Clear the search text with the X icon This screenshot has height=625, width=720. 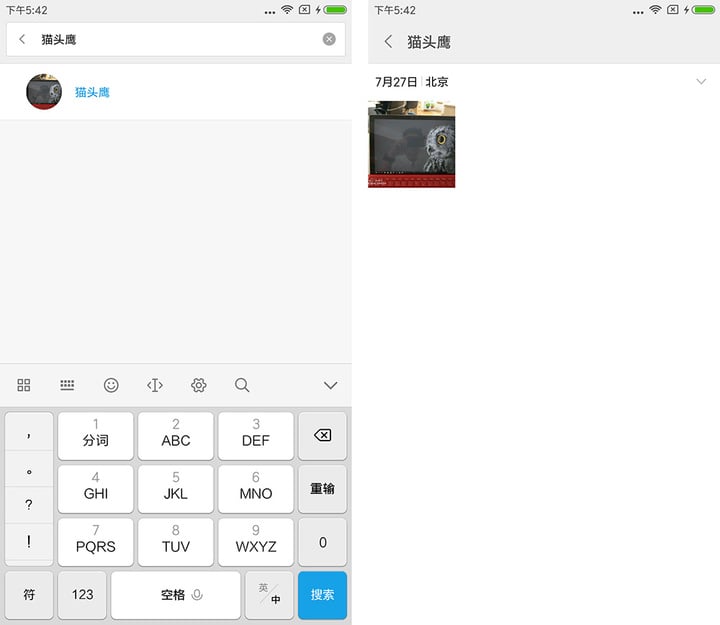click(x=329, y=39)
